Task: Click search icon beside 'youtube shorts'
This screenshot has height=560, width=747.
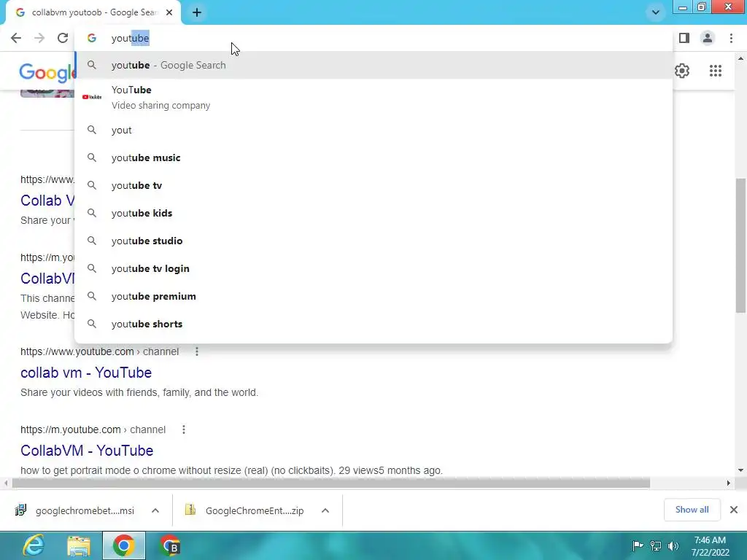Action: point(92,324)
